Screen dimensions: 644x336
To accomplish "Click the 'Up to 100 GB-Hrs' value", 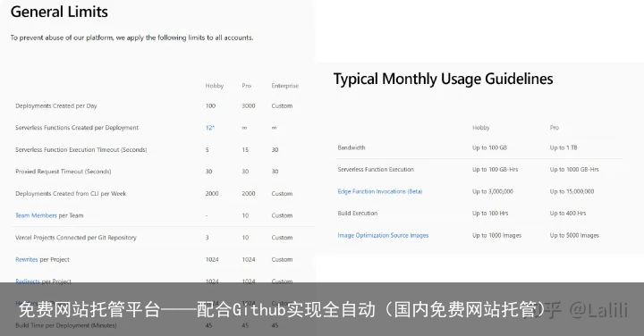I will pyautogui.click(x=495, y=169).
